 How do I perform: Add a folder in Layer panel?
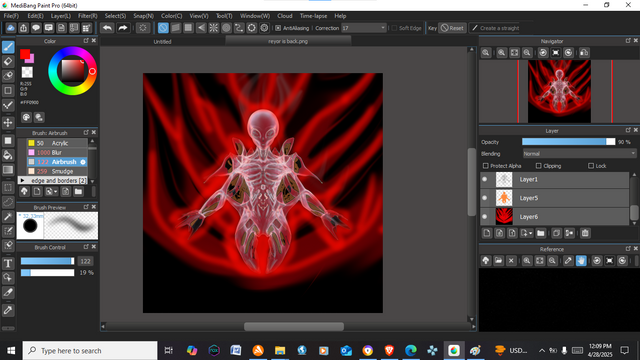pyautogui.click(x=541, y=233)
